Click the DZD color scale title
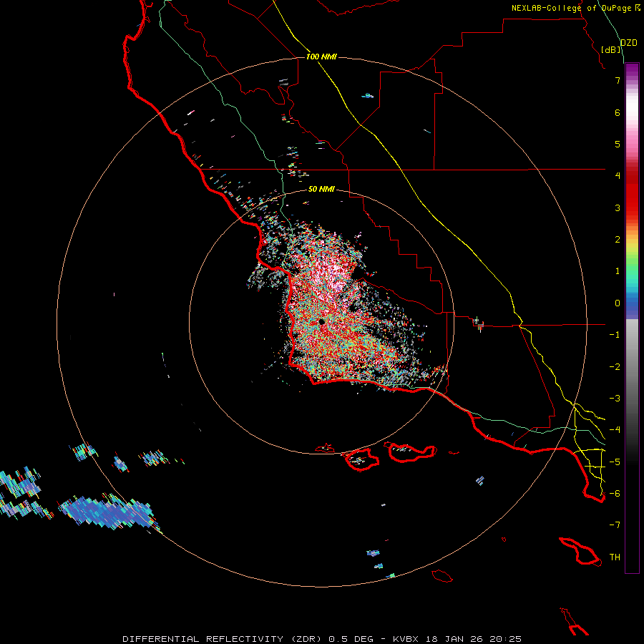 628,43
